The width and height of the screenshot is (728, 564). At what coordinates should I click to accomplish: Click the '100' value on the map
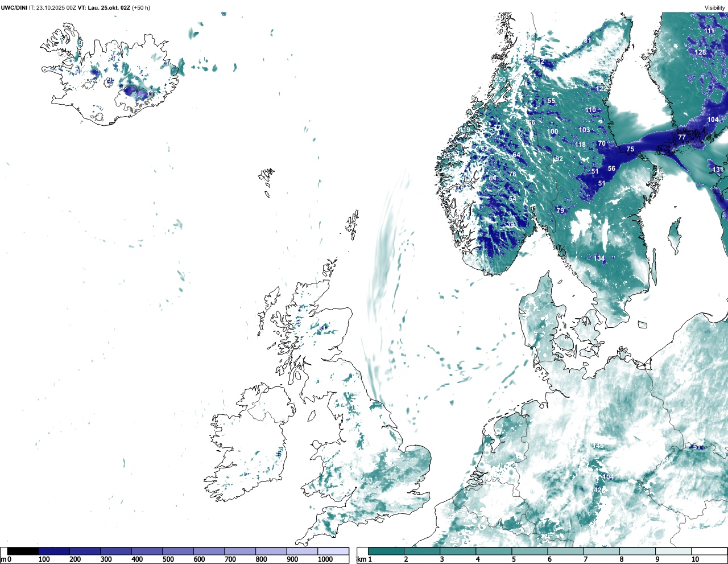coord(552,131)
